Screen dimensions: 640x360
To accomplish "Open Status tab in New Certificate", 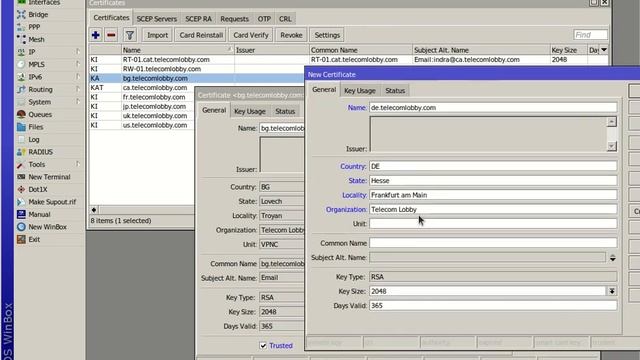I will click(395, 91).
